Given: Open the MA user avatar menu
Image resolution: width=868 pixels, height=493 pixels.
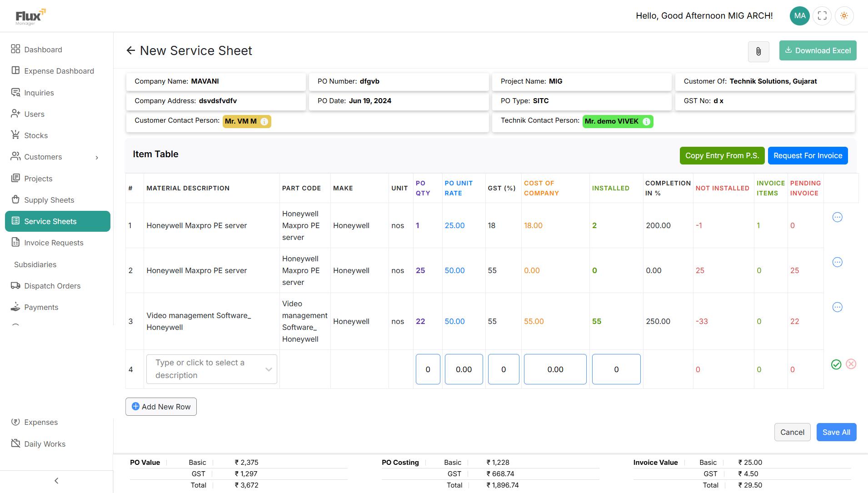Looking at the screenshot, I should click(x=800, y=16).
